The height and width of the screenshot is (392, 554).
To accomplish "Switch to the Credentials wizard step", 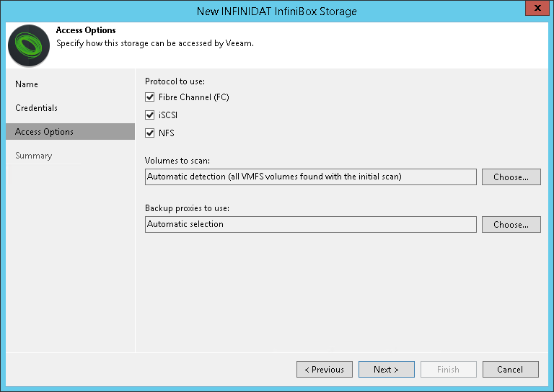I will (x=36, y=108).
